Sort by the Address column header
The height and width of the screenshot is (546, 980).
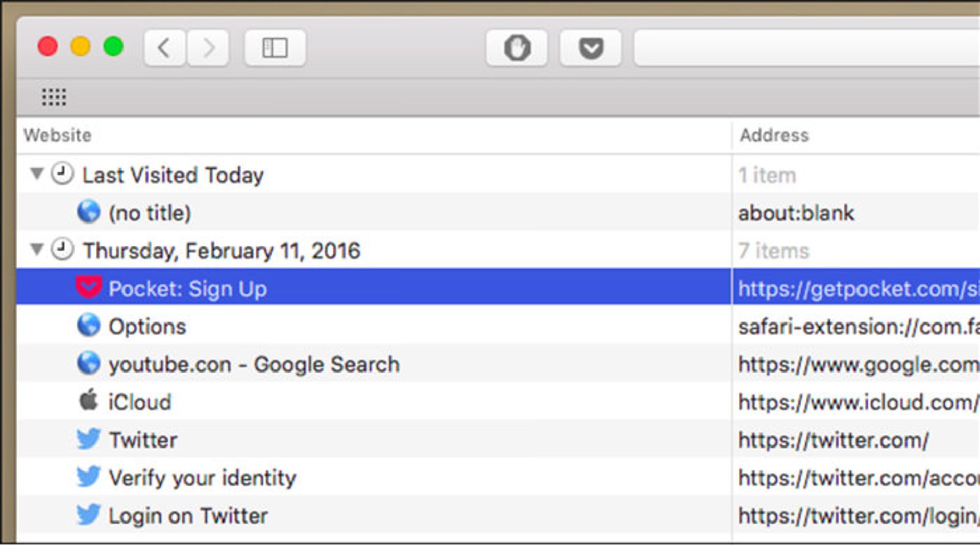click(774, 135)
